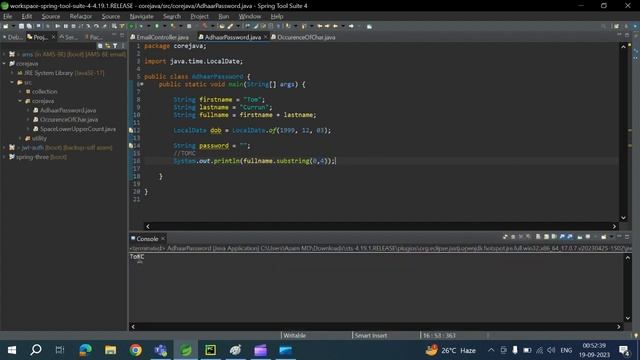640x360 pixels.
Task: Open the New file dropdown arrow
Action: tap(13, 26)
